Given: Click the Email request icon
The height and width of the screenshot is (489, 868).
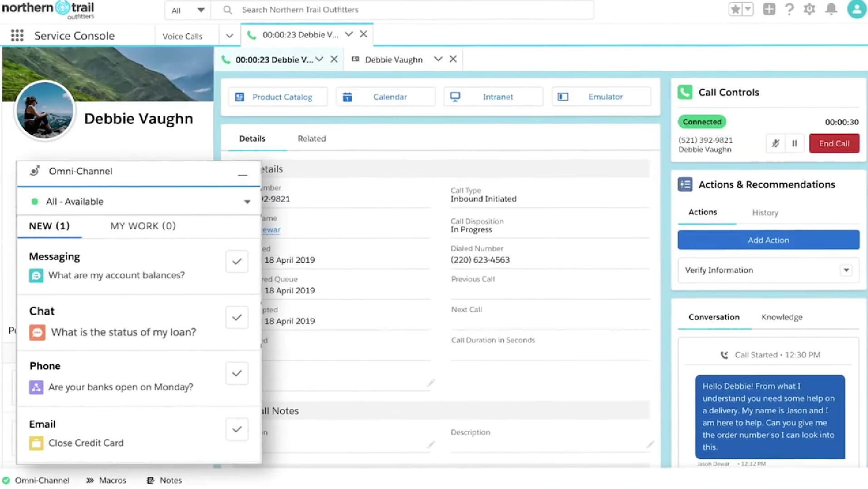Looking at the screenshot, I should pos(36,443).
